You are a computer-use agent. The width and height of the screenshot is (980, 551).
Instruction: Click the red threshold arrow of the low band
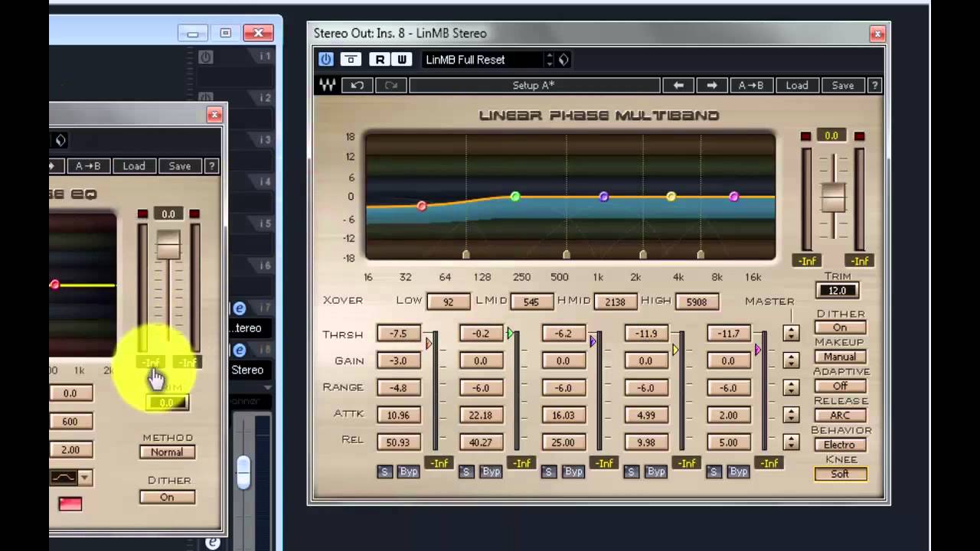coord(429,345)
